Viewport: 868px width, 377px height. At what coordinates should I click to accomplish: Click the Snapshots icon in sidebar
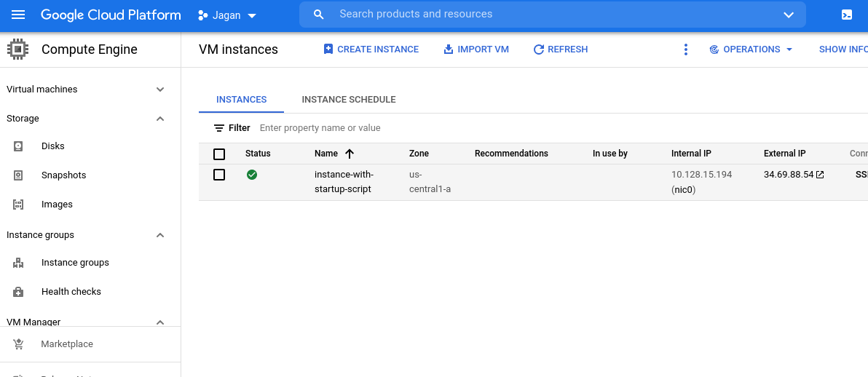(18, 175)
